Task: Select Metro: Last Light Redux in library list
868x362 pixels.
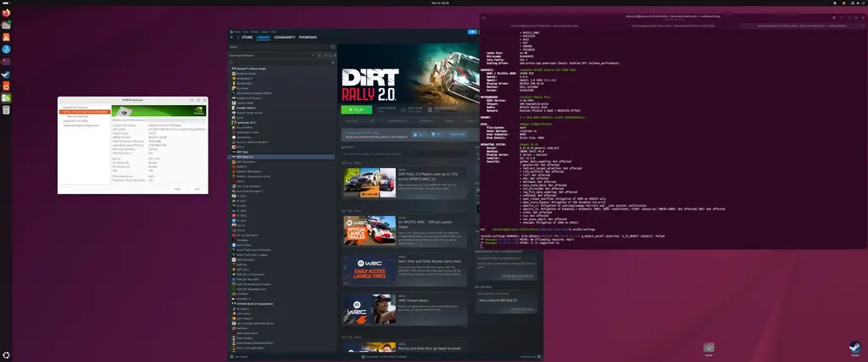Action: (248, 348)
